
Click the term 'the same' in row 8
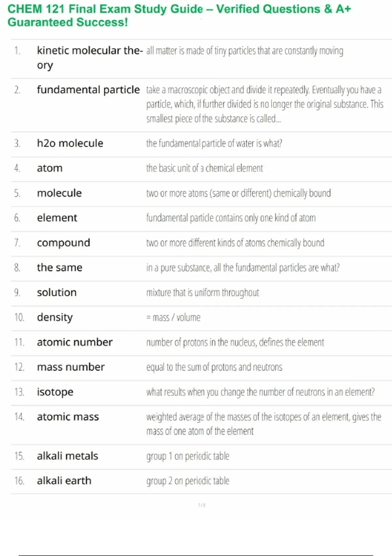pos(59,268)
